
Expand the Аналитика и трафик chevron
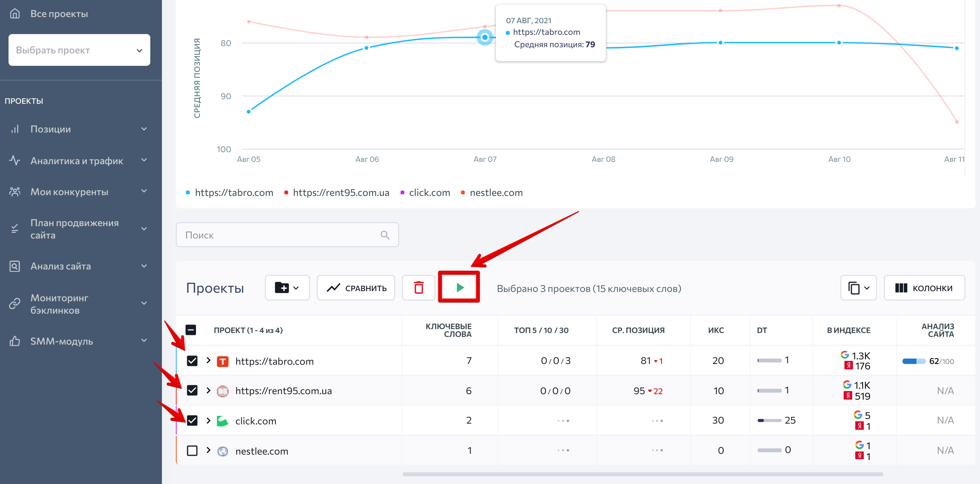[144, 160]
